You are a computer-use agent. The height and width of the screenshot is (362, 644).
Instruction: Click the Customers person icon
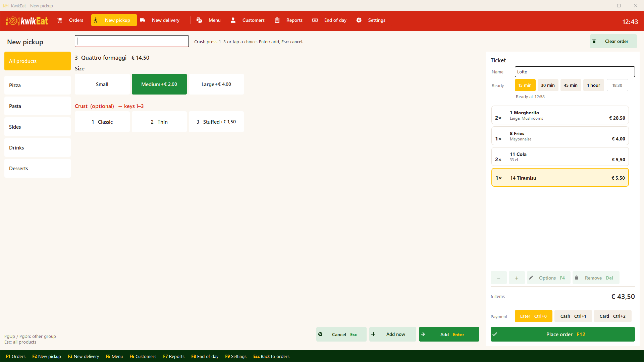click(233, 20)
